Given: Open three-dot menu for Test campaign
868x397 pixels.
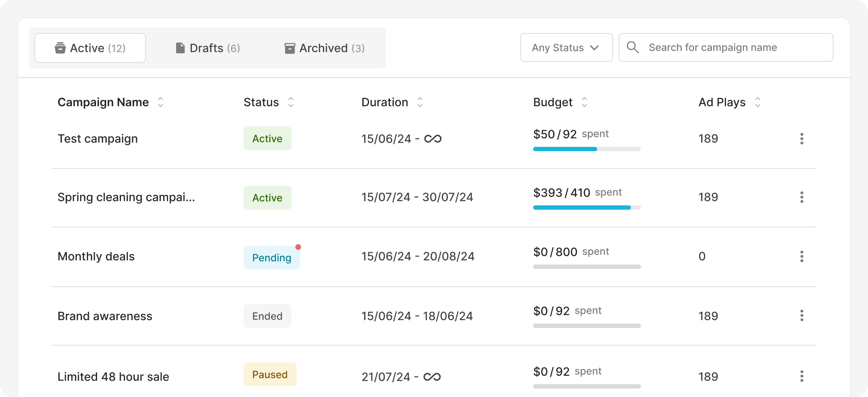Looking at the screenshot, I should [802, 139].
